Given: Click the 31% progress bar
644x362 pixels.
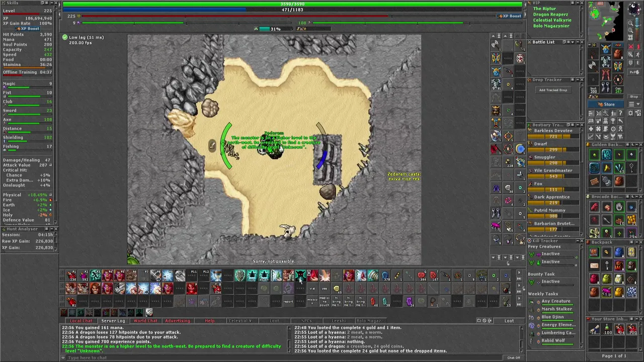Looking at the screenshot, I should (x=275, y=29).
